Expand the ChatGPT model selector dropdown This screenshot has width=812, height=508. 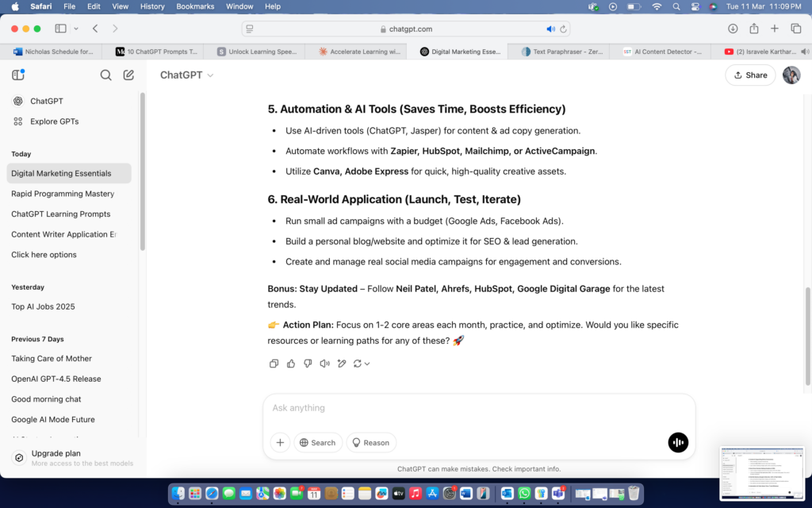187,75
